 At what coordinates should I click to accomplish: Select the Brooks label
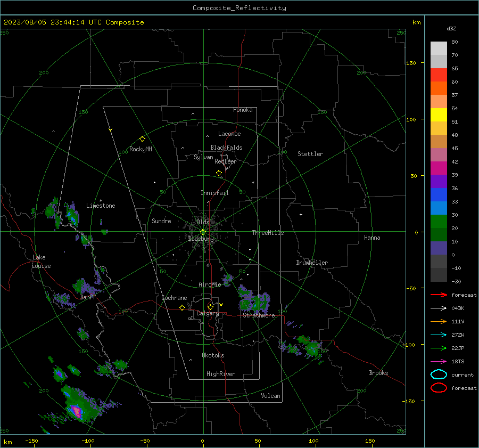point(378,373)
